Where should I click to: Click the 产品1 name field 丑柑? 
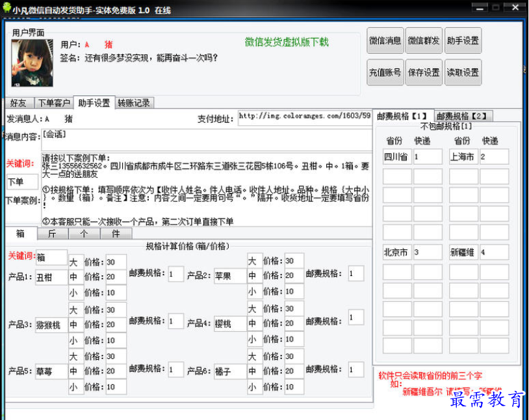51,277
